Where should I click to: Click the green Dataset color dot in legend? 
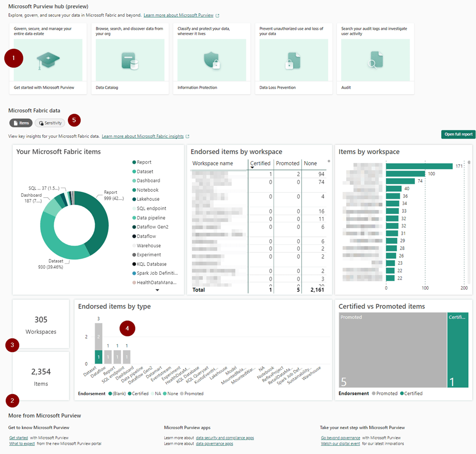tap(134, 171)
